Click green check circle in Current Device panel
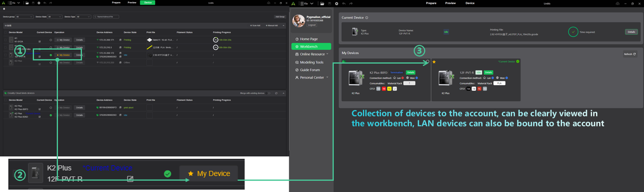Viewport: 644px width, 192px height. [x=573, y=32]
